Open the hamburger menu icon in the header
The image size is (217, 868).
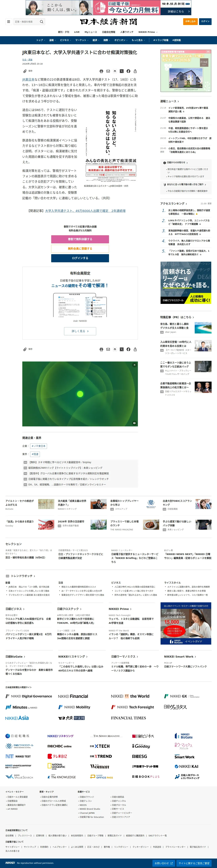tap(8, 22)
